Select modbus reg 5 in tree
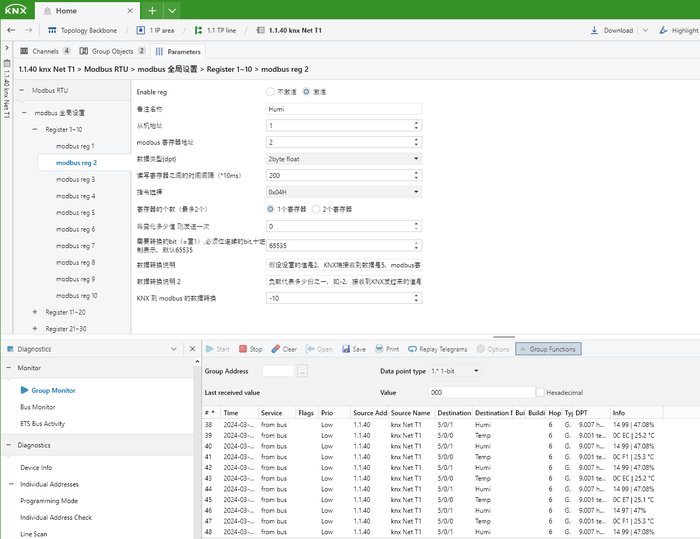 [x=75, y=213]
